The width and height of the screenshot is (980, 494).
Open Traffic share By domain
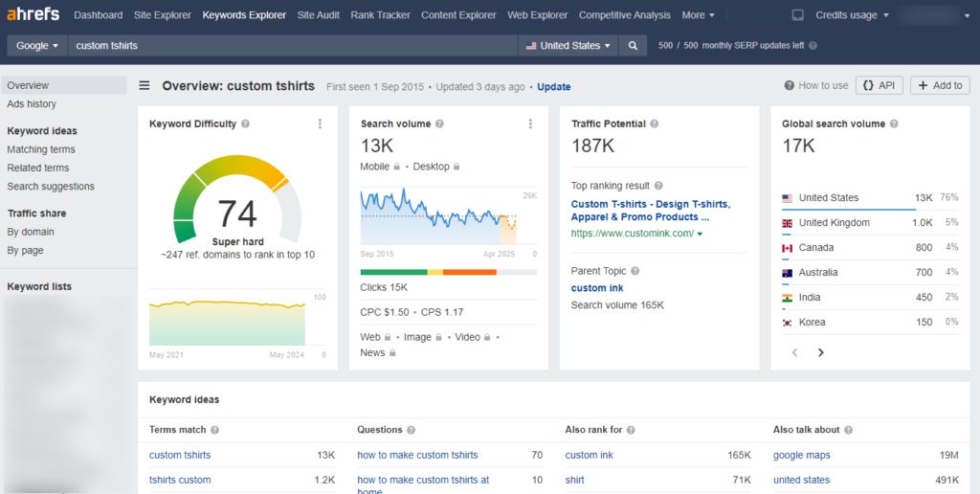coord(31,232)
